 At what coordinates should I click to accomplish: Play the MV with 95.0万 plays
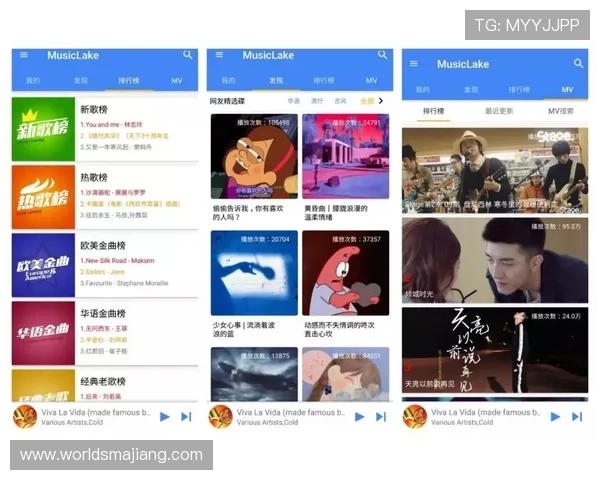pos(495,260)
